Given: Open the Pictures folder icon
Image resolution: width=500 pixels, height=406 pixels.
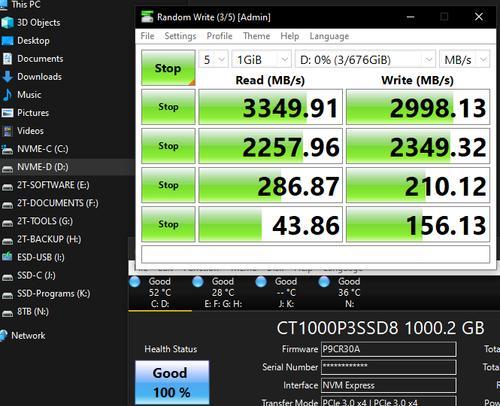Looking at the screenshot, I should pyautogui.click(x=7, y=113).
